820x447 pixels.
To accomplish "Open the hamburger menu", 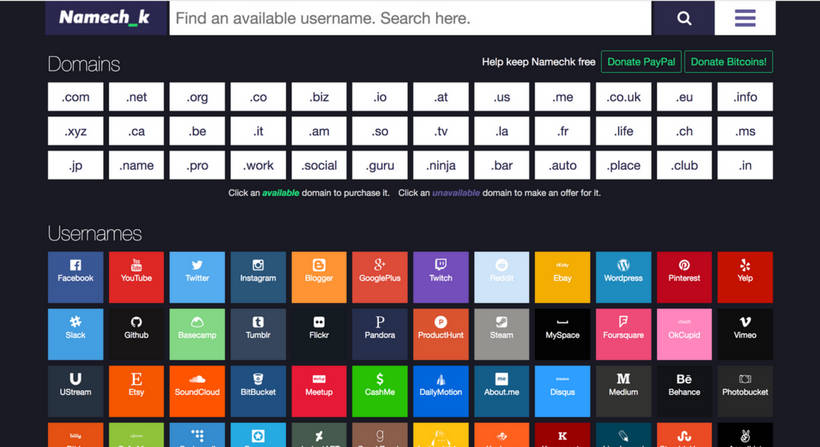I will coord(744,18).
